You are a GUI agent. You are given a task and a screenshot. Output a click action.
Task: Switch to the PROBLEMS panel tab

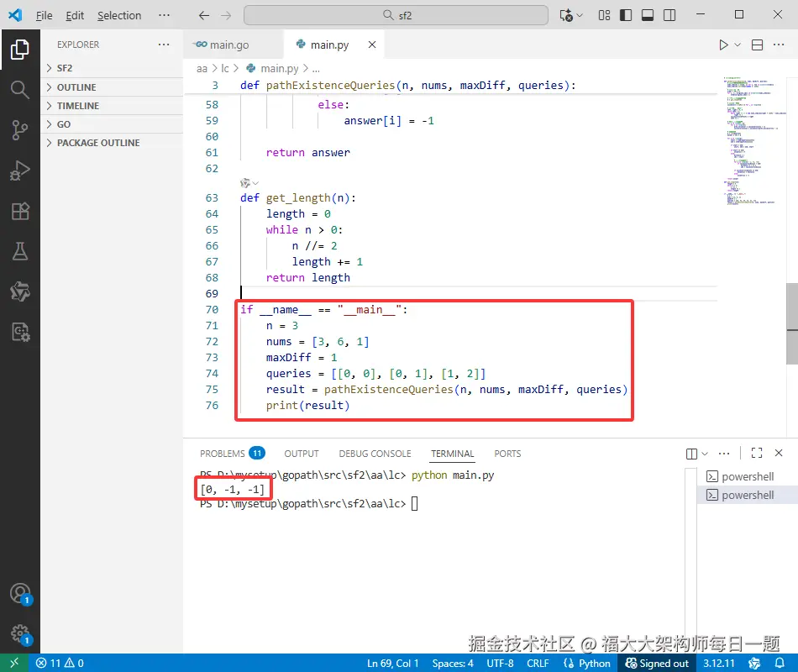pyautogui.click(x=232, y=453)
